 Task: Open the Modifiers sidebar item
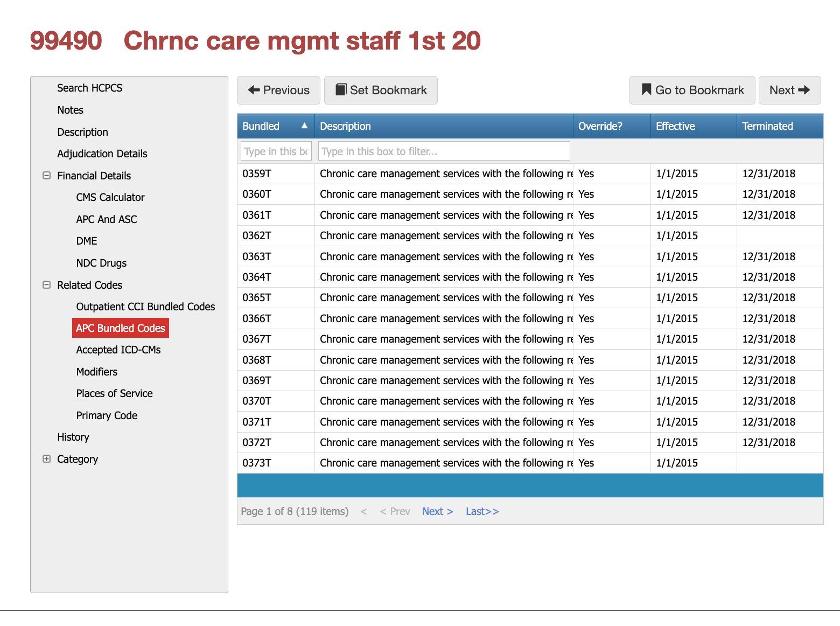97,372
